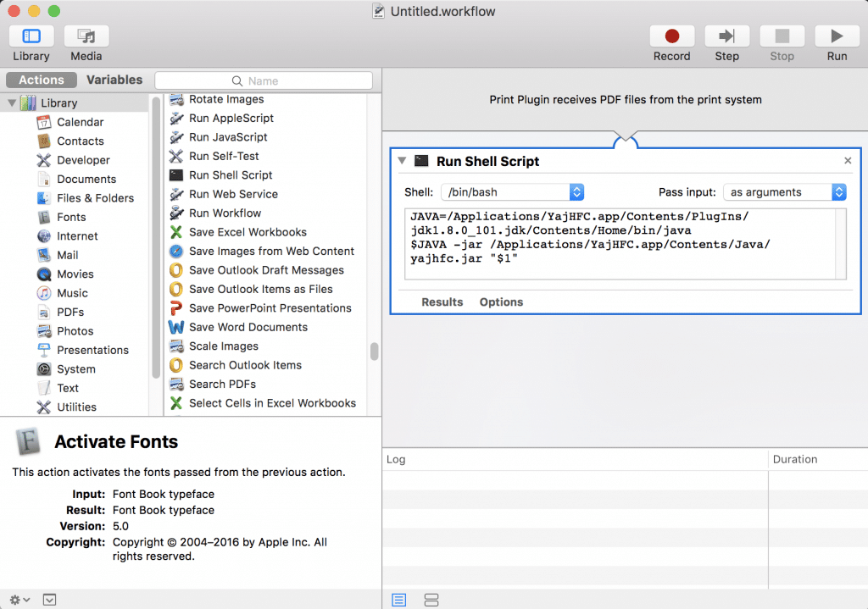Screen dimensions: 868x609
Task: Toggle the split log view icon
Action: point(431,600)
